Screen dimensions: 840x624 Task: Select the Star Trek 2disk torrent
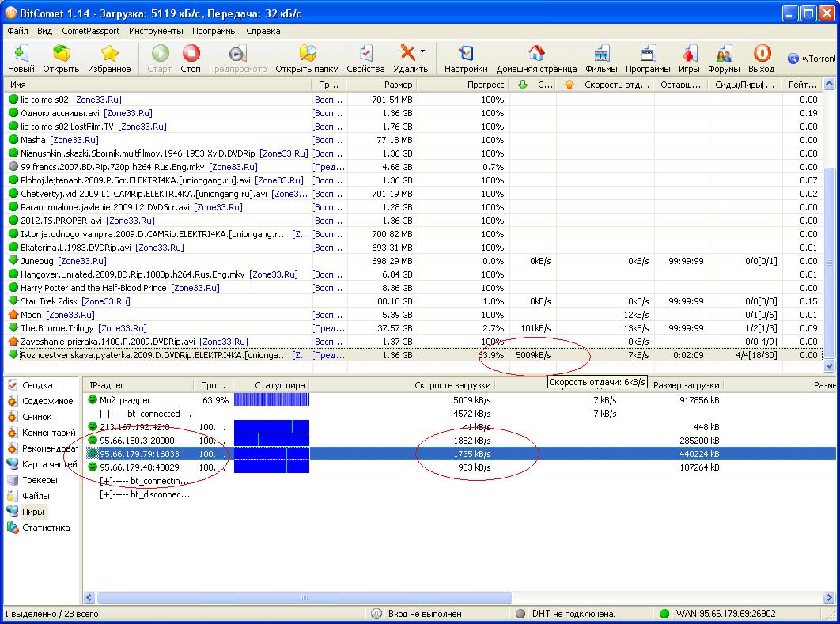click(414, 301)
